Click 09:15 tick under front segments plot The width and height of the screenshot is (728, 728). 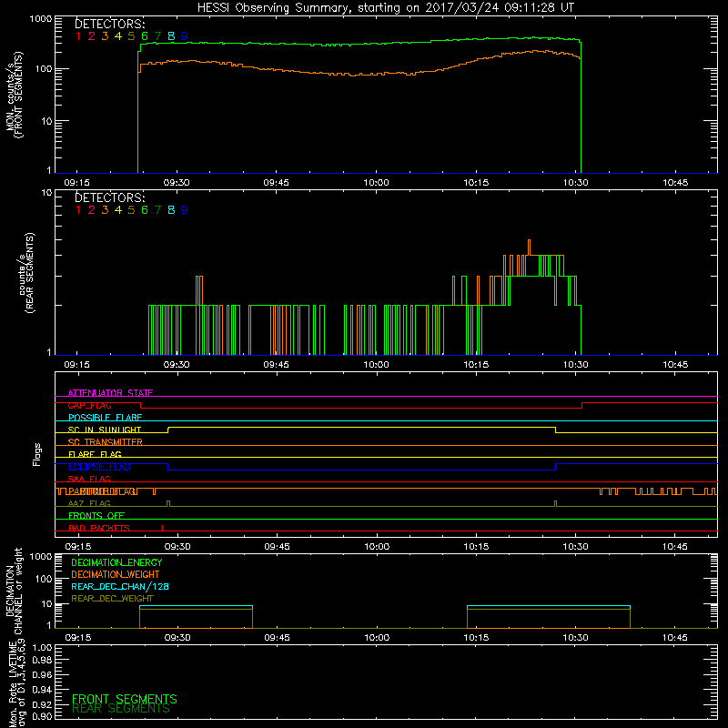[76, 183]
